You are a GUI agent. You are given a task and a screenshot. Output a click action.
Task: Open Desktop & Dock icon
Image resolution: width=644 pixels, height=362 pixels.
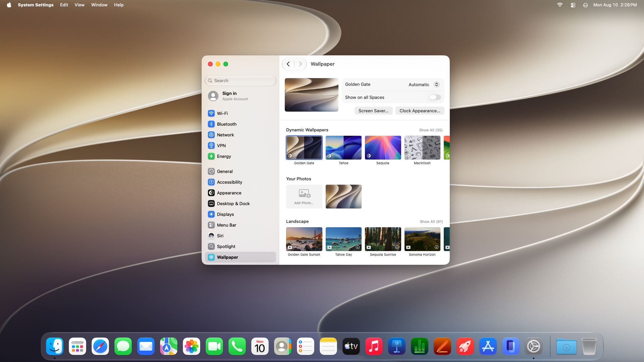[211, 203]
